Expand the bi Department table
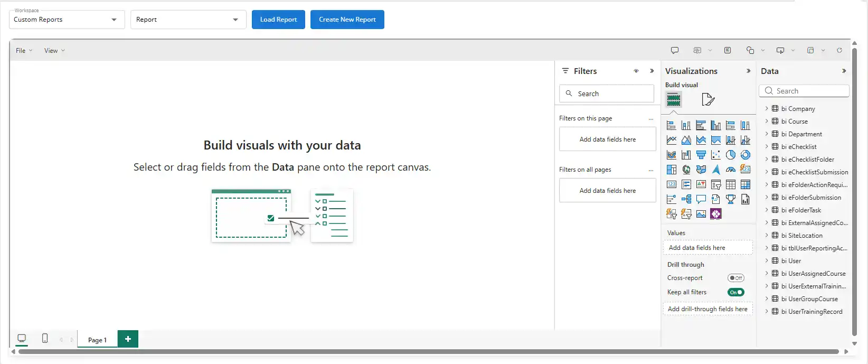Screen dimensions: 868x364 tap(767, 134)
